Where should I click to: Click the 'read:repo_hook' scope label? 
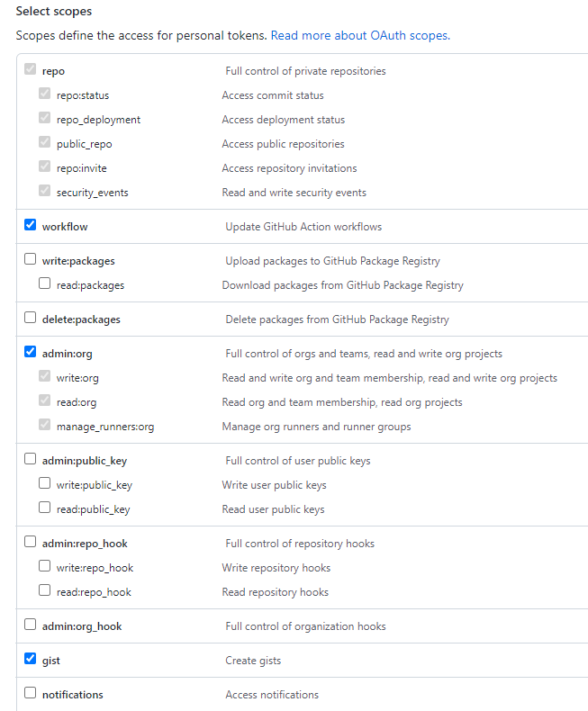click(94, 592)
